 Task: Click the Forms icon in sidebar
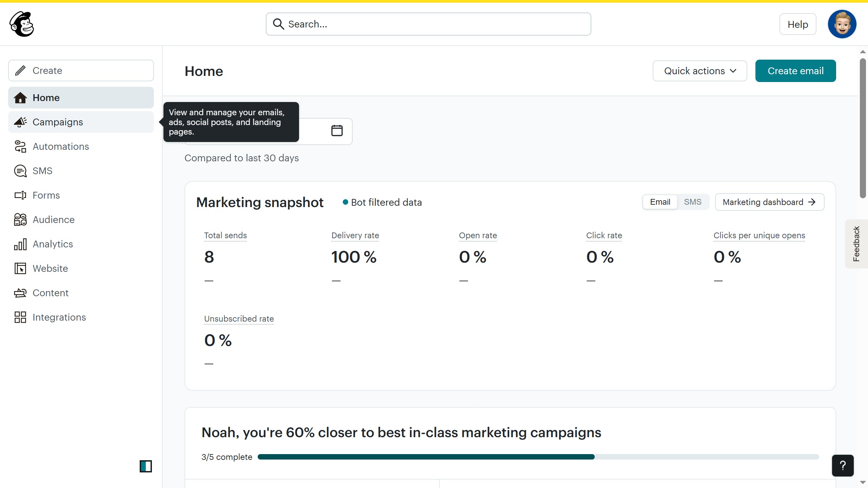(20, 195)
